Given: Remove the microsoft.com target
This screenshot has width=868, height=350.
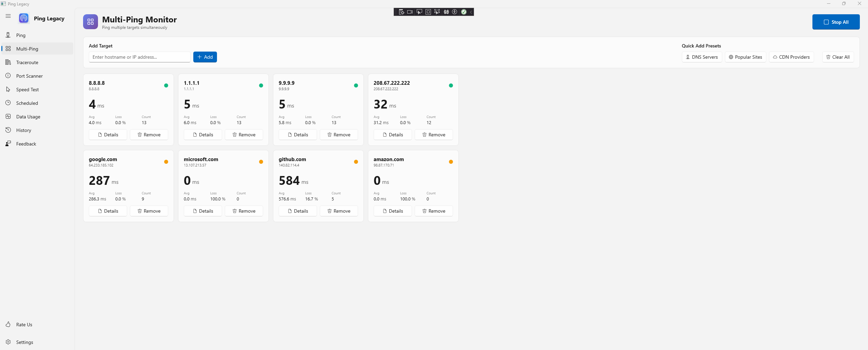Looking at the screenshot, I should coord(244,211).
